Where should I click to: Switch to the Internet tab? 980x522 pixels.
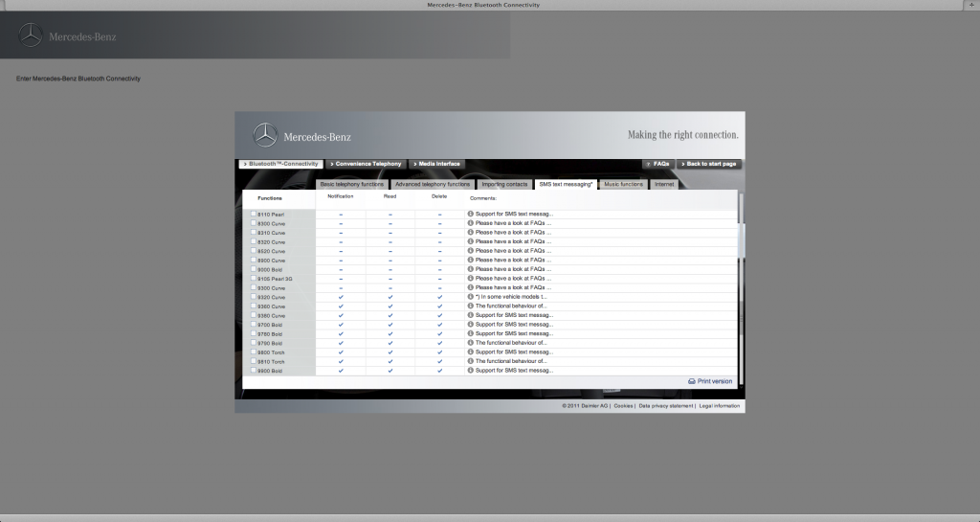click(664, 185)
